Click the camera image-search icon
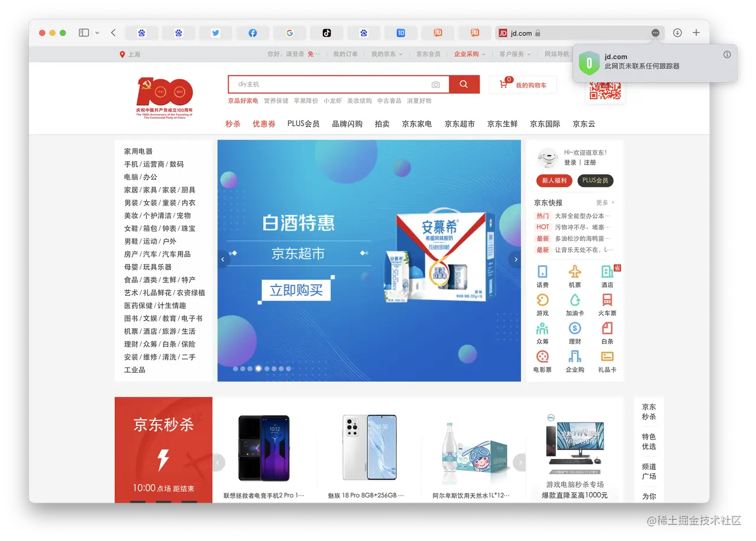The image size is (756, 541). pyautogui.click(x=436, y=84)
